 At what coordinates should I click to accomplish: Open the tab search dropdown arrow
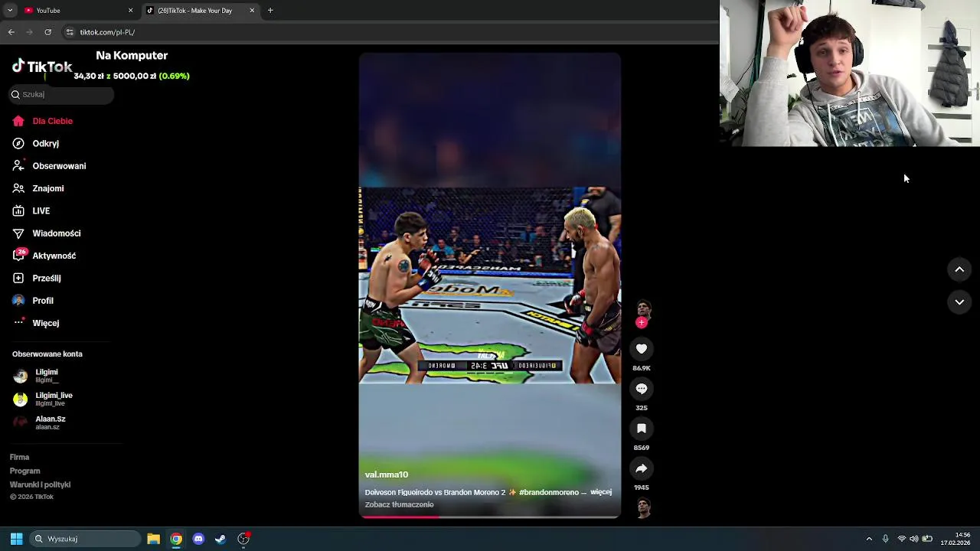[x=10, y=11]
